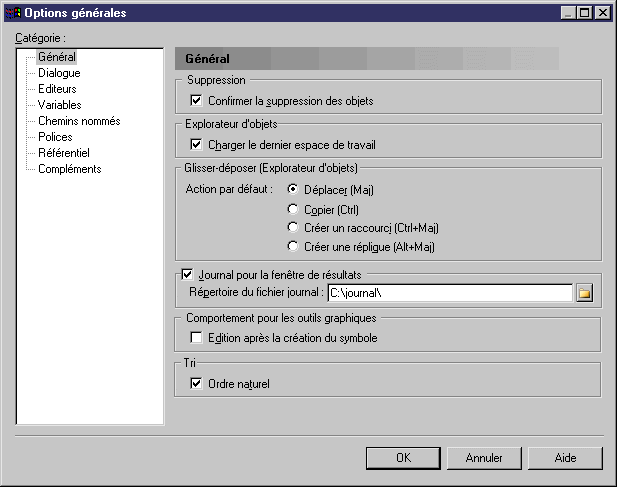The width and height of the screenshot is (617, 487).
Task: Toggle the Ordre naturel checkbox
Action: (x=196, y=383)
